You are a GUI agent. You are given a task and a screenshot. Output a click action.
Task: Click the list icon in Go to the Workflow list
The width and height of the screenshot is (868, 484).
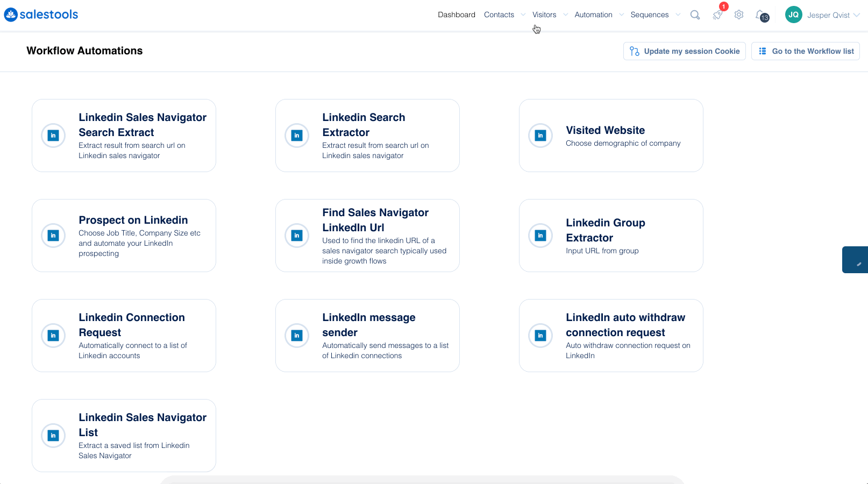(x=762, y=51)
